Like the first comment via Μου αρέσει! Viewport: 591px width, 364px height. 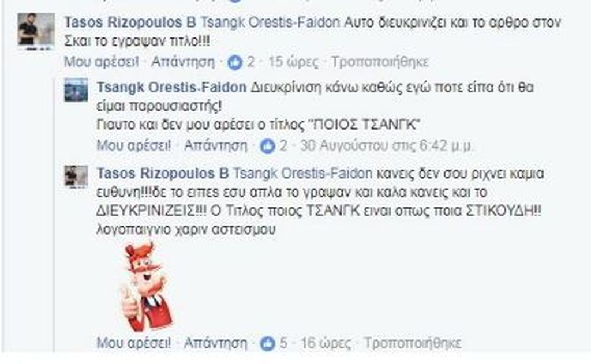tap(101, 62)
